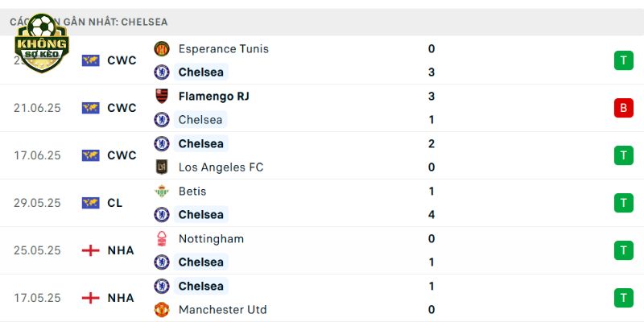This screenshot has height=322, width=644.
Task: Select the NHA label on the 17.05.25 row
Action: [x=120, y=298]
